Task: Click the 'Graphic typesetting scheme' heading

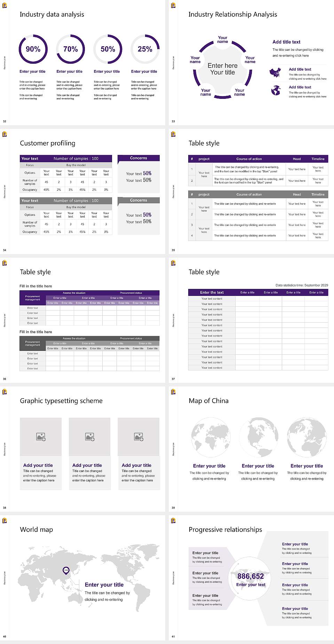Action: point(61,401)
